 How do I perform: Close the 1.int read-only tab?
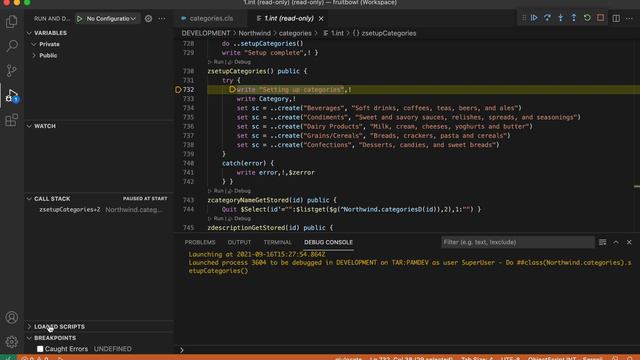tap(321, 19)
